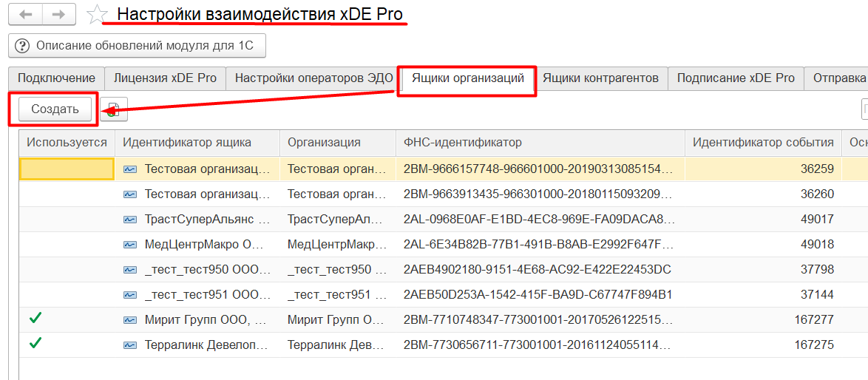Click mailbox icon in МедЦентрМакро row
The height and width of the screenshot is (380, 868).
130,245
